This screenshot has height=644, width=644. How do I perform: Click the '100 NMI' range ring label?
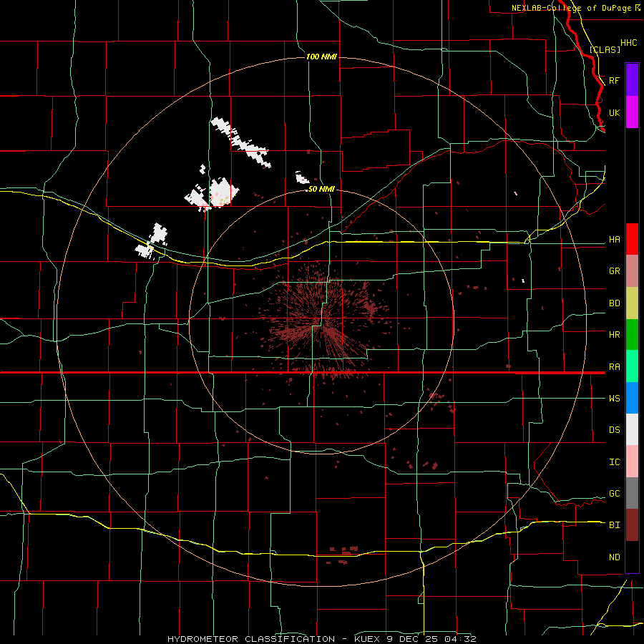321,57
